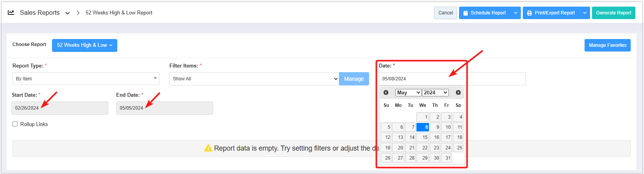Image resolution: width=644 pixels, height=174 pixels.
Task: Open the Print/Export Report dropdown arrow
Action: (x=585, y=13)
